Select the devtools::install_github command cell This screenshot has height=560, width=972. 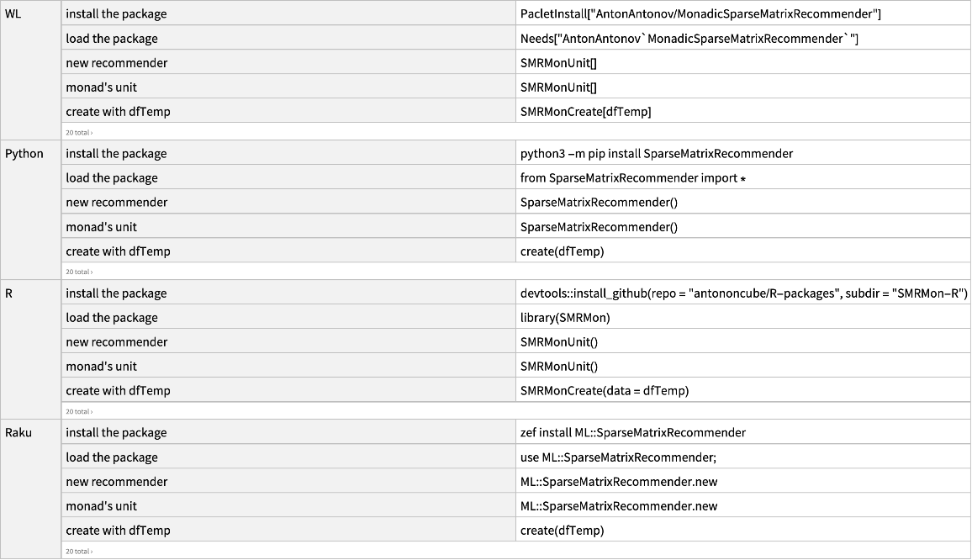[x=744, y=293]
